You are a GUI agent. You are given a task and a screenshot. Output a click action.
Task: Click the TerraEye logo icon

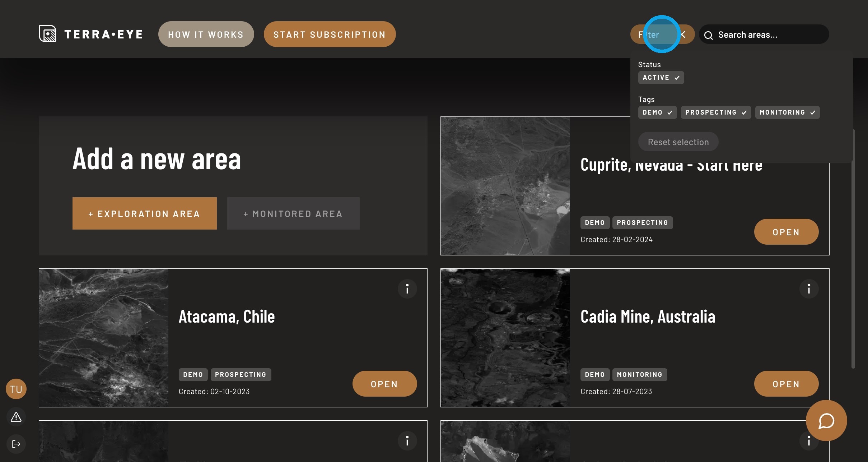pyautogui.click(x=47, y=34)
